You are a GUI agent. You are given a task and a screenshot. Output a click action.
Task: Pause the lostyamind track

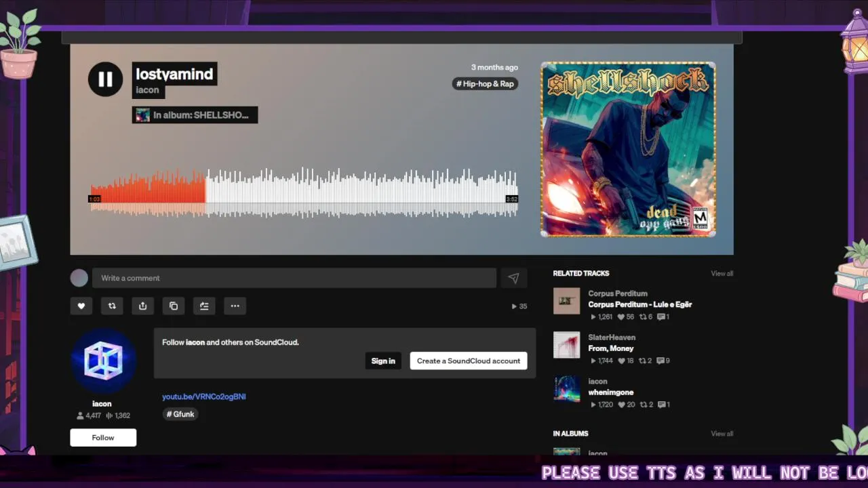pyautogui.click(x=105, y=79)
